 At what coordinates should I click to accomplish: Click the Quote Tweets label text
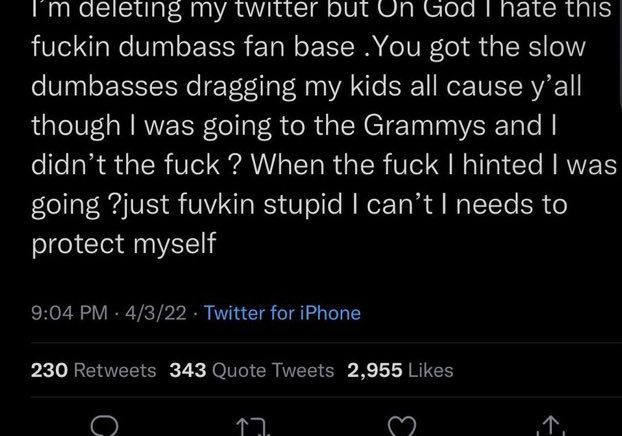coord(273,370)
